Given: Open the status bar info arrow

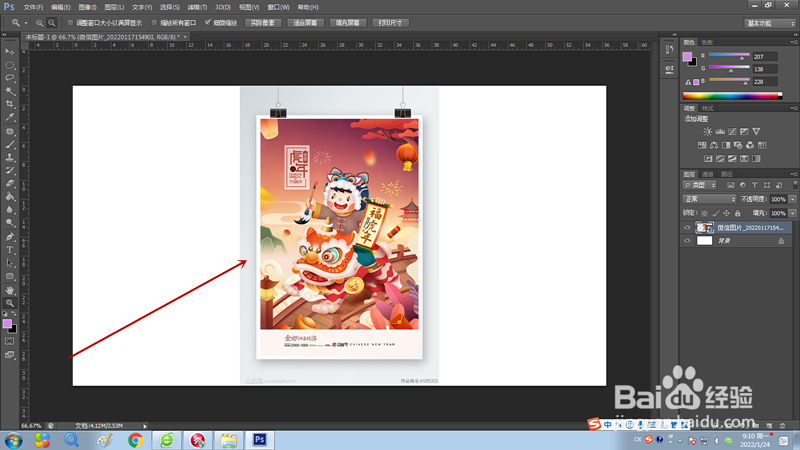Looking at the screenshot, I should click(145, 426).
